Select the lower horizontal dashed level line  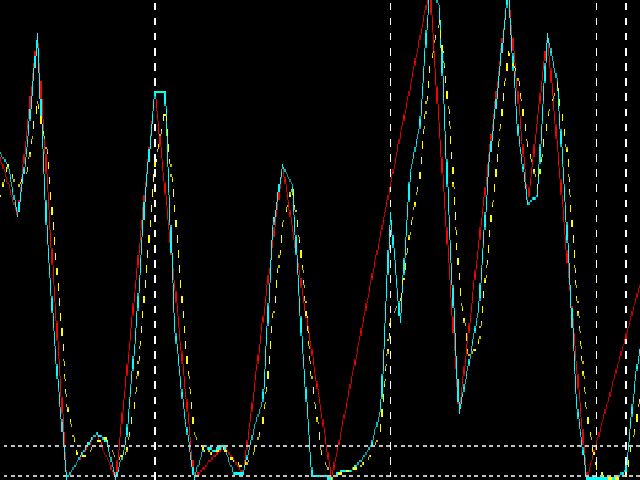click(x=320, y=476)
